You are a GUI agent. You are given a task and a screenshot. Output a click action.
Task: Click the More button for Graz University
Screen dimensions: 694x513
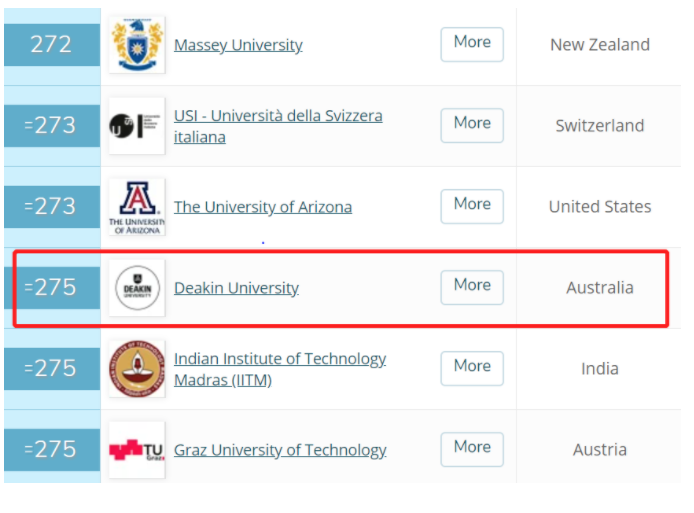472,449
